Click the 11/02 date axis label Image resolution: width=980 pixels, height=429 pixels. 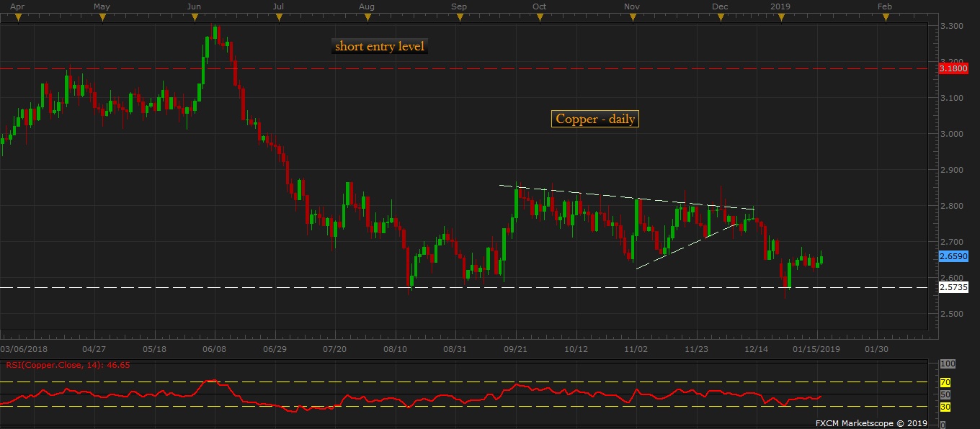pos(636,348)
